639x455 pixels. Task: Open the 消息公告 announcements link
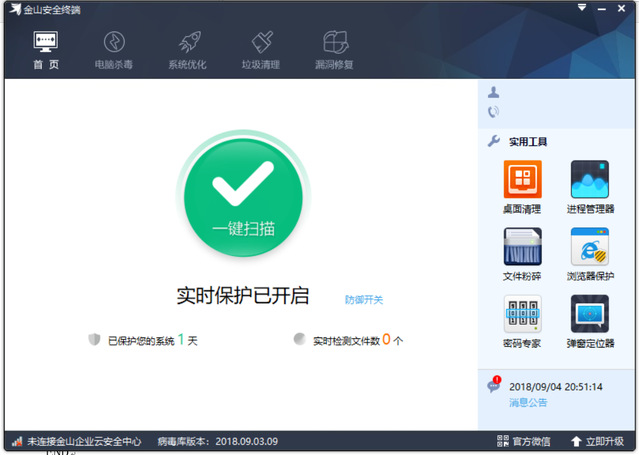(528, 403)
